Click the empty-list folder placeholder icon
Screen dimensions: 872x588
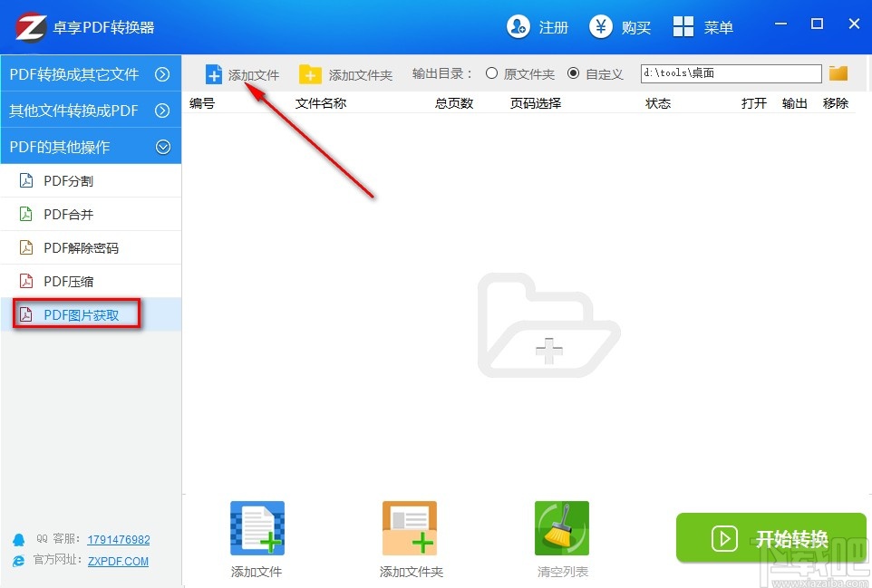pos(548,325)
